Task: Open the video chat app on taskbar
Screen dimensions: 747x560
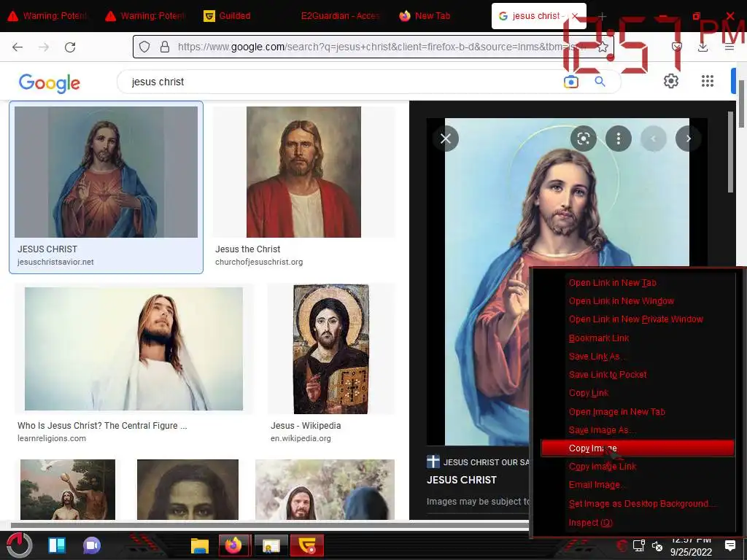Action: pyautogui.click(x=91, y=545)
